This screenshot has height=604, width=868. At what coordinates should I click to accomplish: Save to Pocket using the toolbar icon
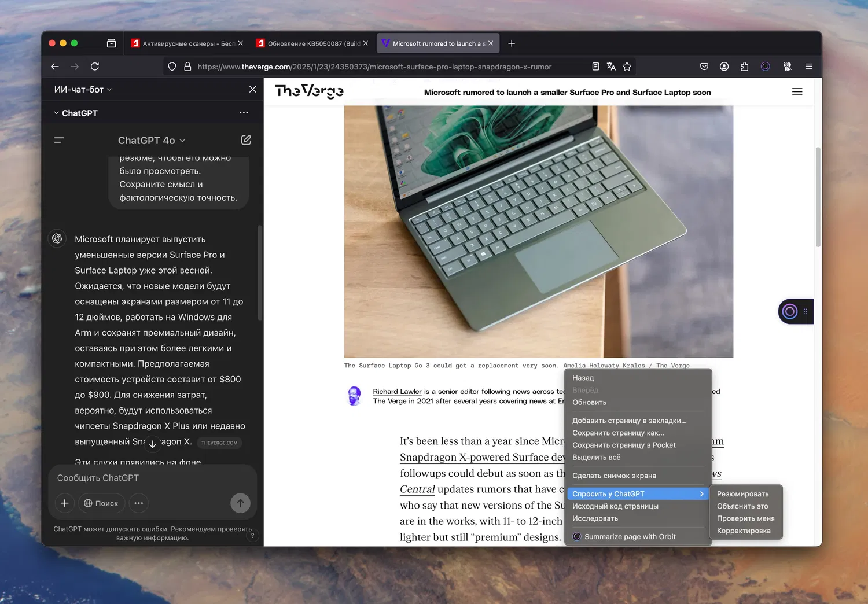coord(704,67)
